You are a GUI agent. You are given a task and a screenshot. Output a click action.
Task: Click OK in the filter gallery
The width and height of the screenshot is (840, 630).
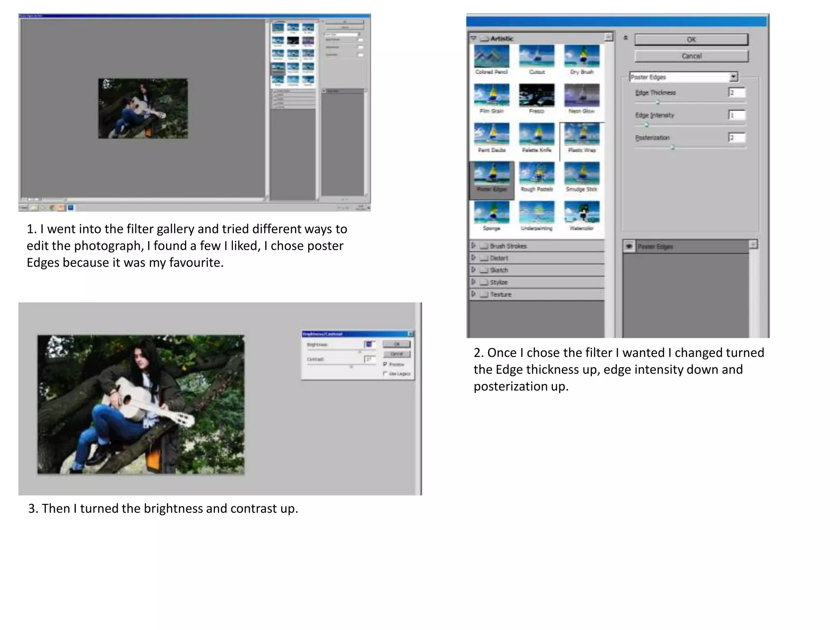pos(691,40)
